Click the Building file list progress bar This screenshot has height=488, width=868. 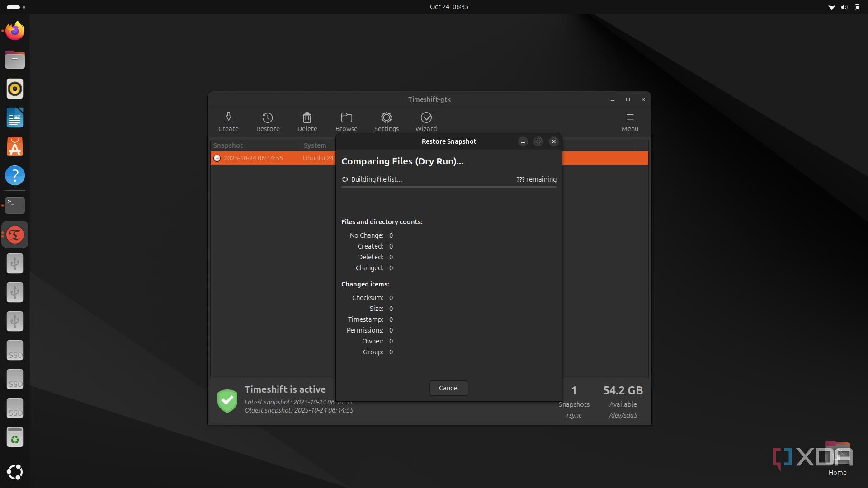(448, 187)
